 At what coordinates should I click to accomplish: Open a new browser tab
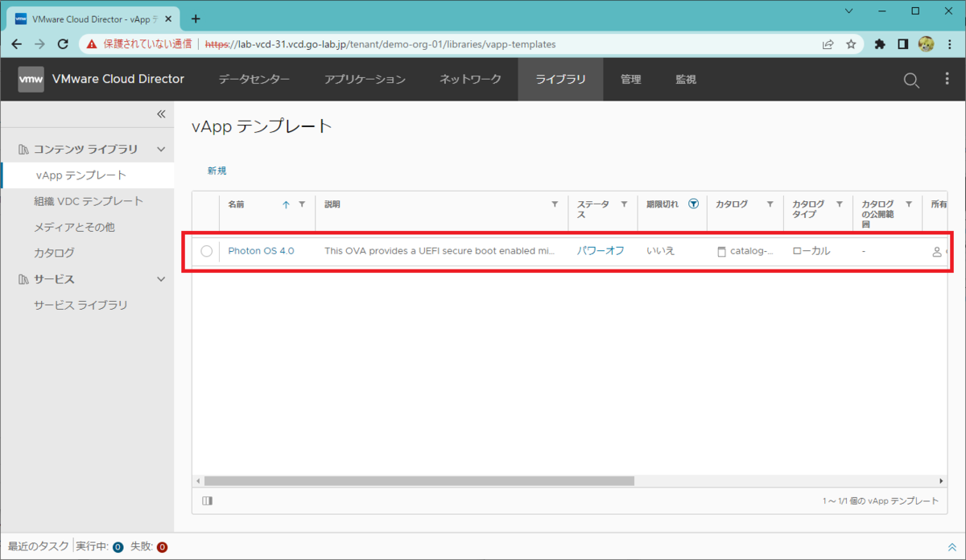tap(196, 19)
